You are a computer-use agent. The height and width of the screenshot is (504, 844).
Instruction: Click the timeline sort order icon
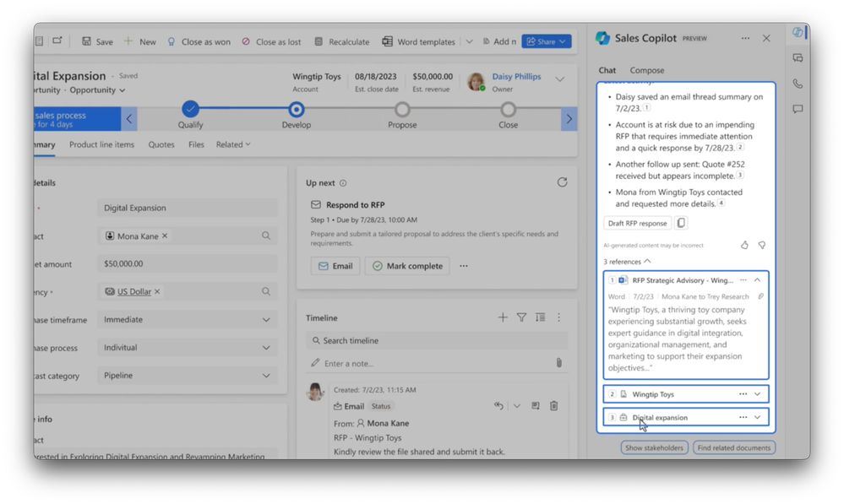tap(541, 317)
